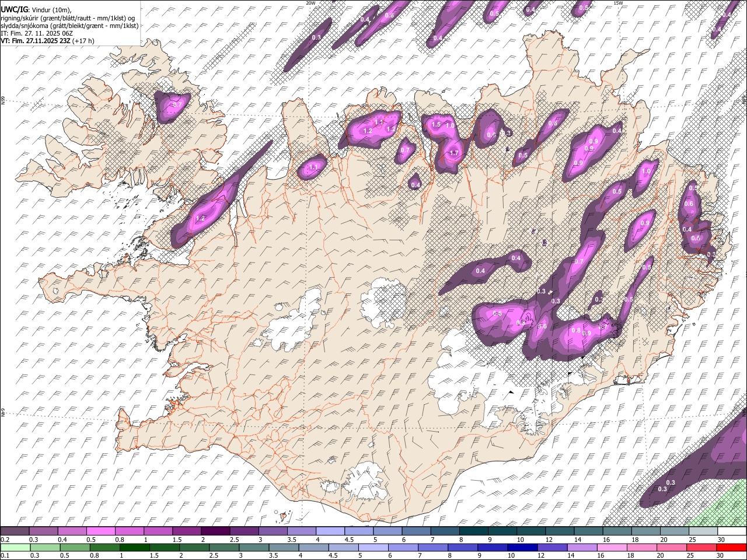Click the "(+17 h)" forecast offset text
The height and width of the screenshot is (560, 747).
83,41
